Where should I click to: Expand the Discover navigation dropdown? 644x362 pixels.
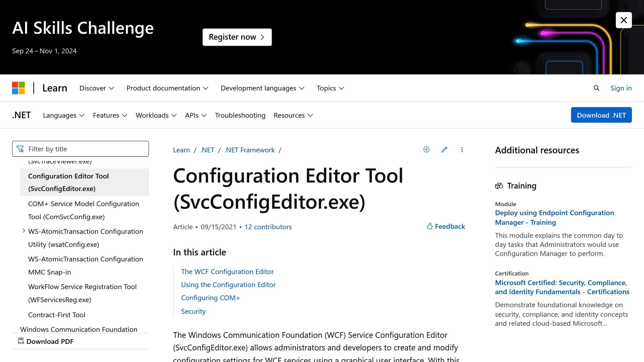[x=96, y=88]
